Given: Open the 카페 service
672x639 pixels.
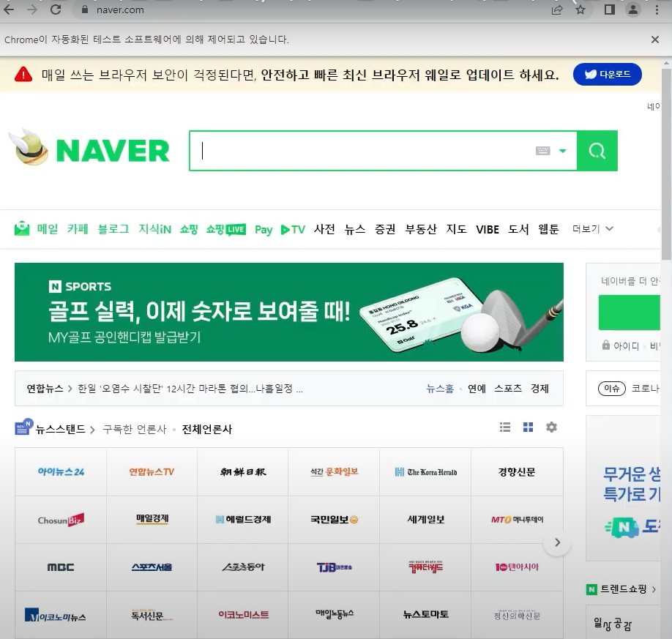Looking at the screenshot, I should click(78, 229).
